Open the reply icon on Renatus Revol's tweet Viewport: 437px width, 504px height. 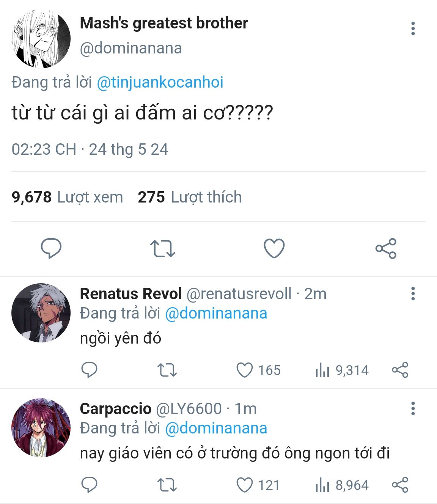click(x=90, y=370)
